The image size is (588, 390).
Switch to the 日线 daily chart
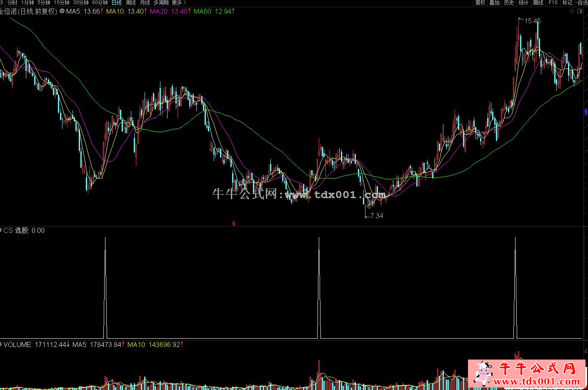click(x=117, y=3)
